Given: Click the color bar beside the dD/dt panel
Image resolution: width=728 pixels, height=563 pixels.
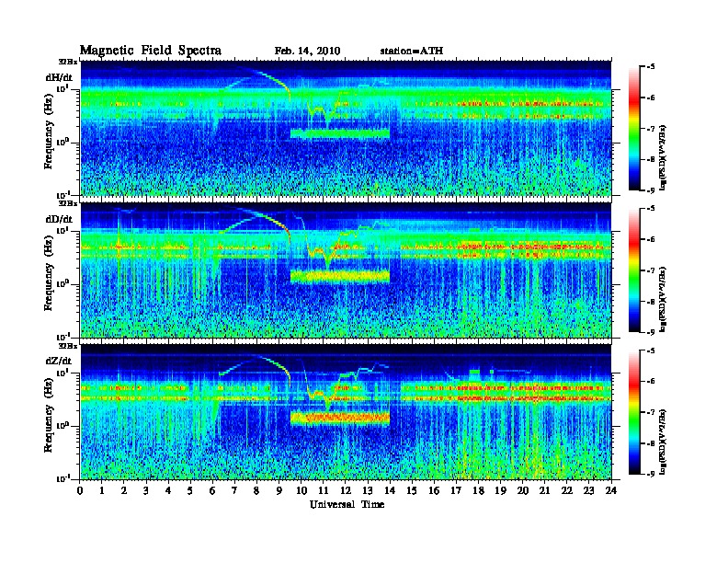Looking at the screenshot, I should 634,270.
